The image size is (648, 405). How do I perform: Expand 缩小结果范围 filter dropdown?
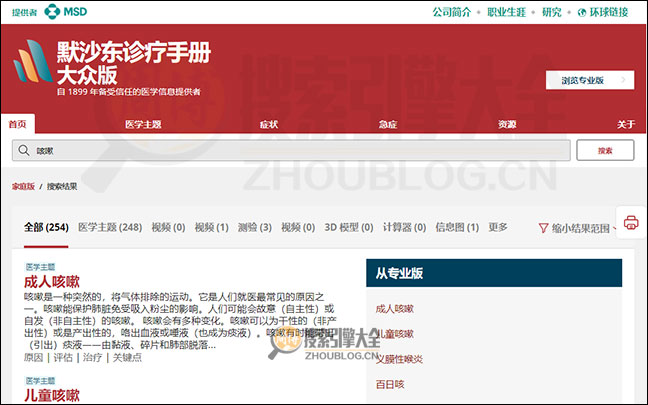[578, 228]
